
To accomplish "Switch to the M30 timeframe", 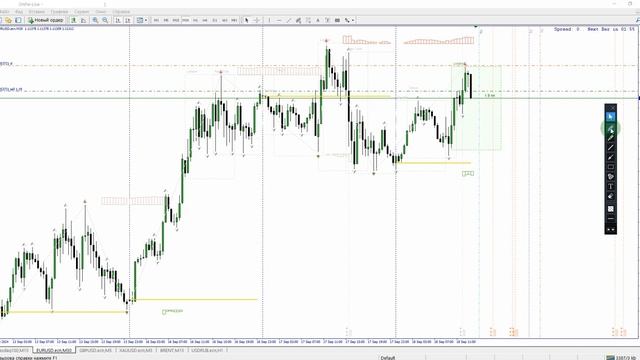I will pos(186,20).
